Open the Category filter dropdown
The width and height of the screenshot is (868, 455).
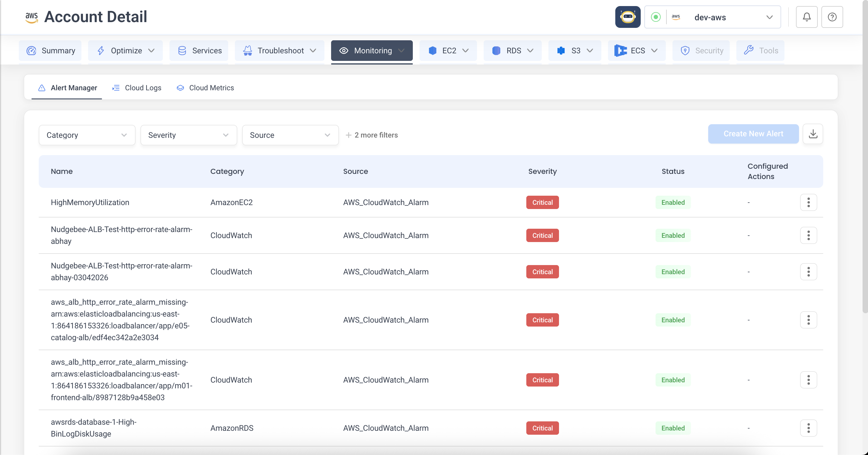click(87, 135)
